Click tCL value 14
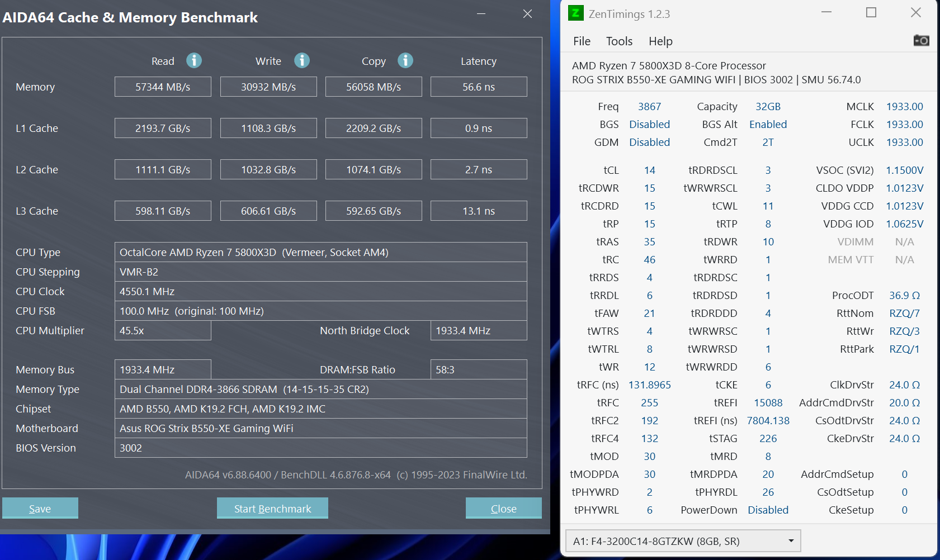 click(x=649, y=170)
